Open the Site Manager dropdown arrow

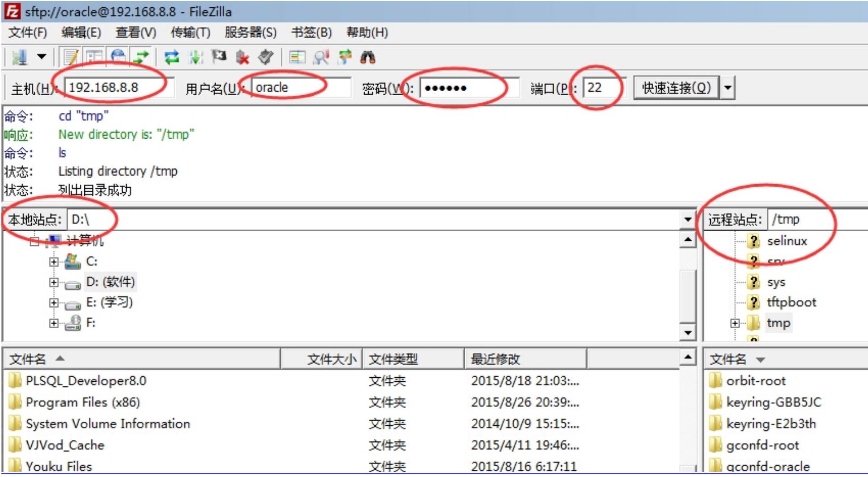[42, 57]
